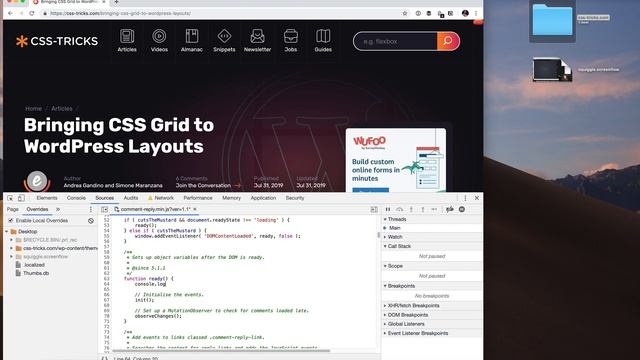
Task: Uncheck Enable Local Overrides
Action: 11,221
